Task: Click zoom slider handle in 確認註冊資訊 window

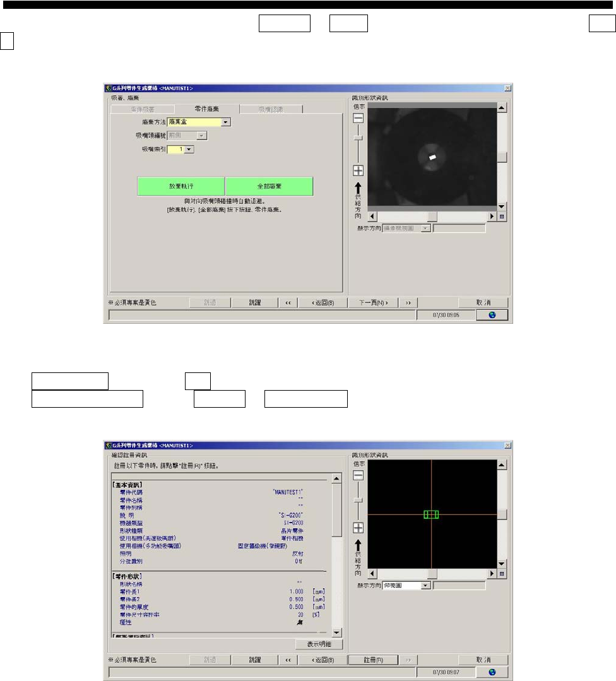Action: [358, 499]
